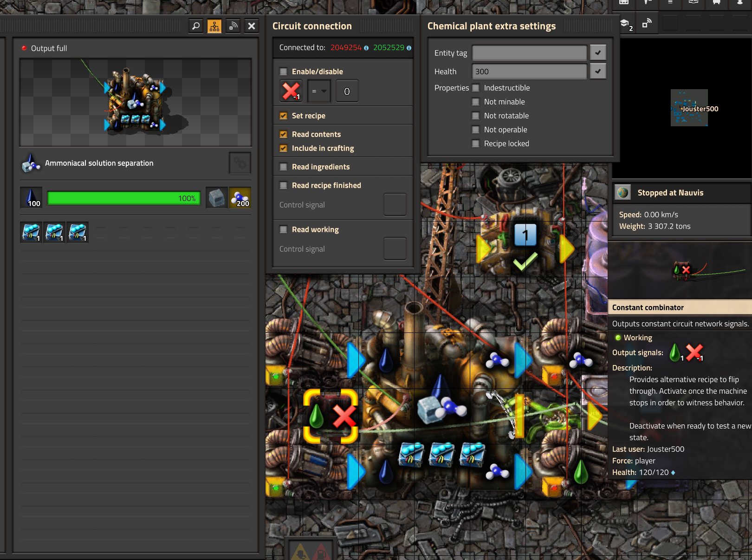Click the info icon beside red network 2049254
The height and width of the screenshot is (560, 752).
coord(366,48)
